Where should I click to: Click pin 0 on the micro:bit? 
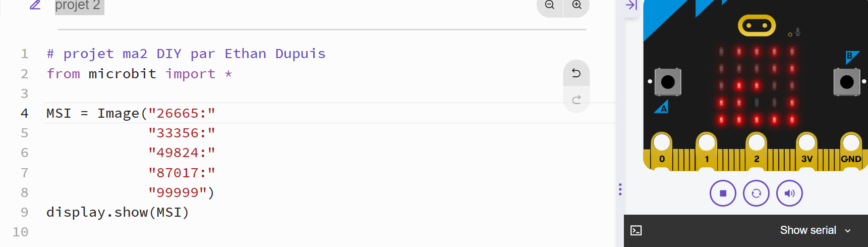coord(662,150)
